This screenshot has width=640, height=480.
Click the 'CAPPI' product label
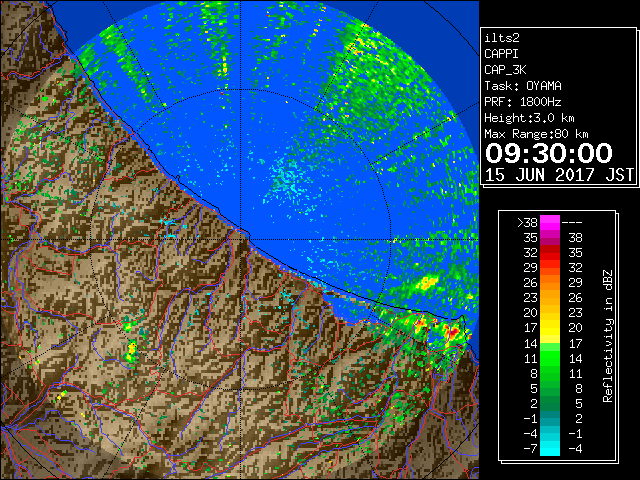pyautogui.click(x=501, y=54)
